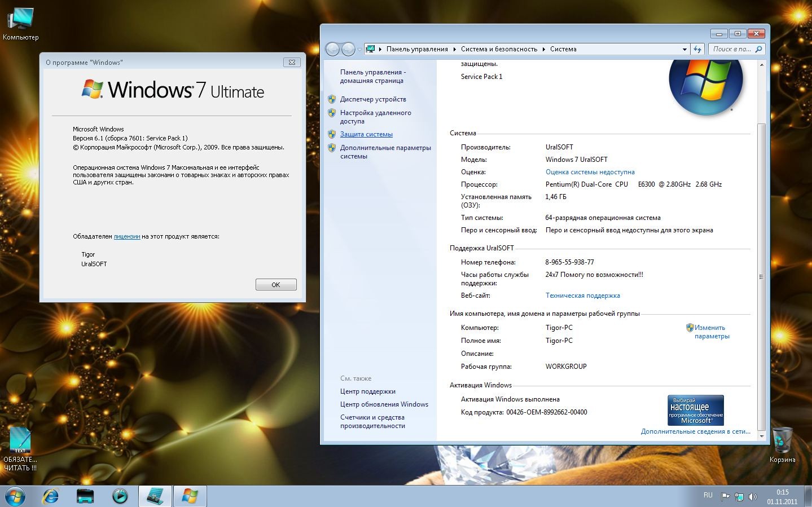
Task: Click the Windows Start orb
Action: click(x=15, y=496)
